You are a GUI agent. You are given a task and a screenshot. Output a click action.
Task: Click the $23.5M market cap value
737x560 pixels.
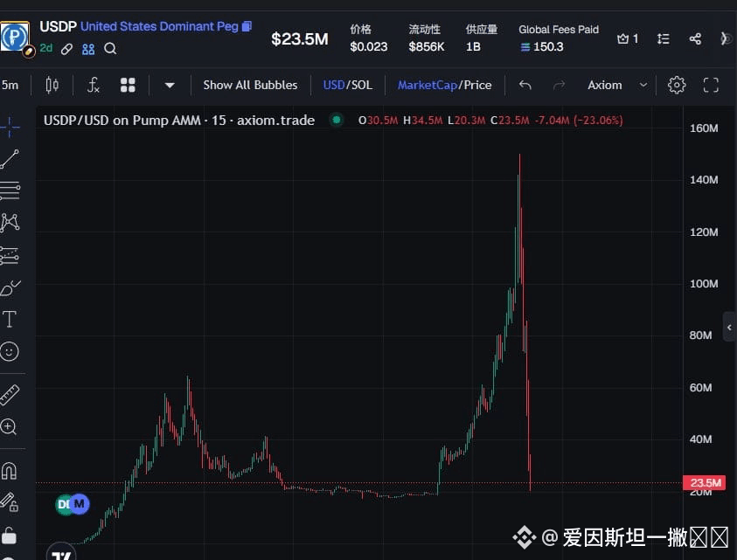pyautogui.click(x=299, y=39)
